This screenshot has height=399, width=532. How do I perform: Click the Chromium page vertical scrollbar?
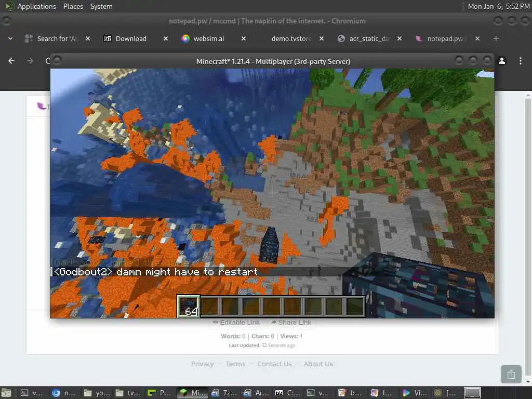tap(528, 237)
